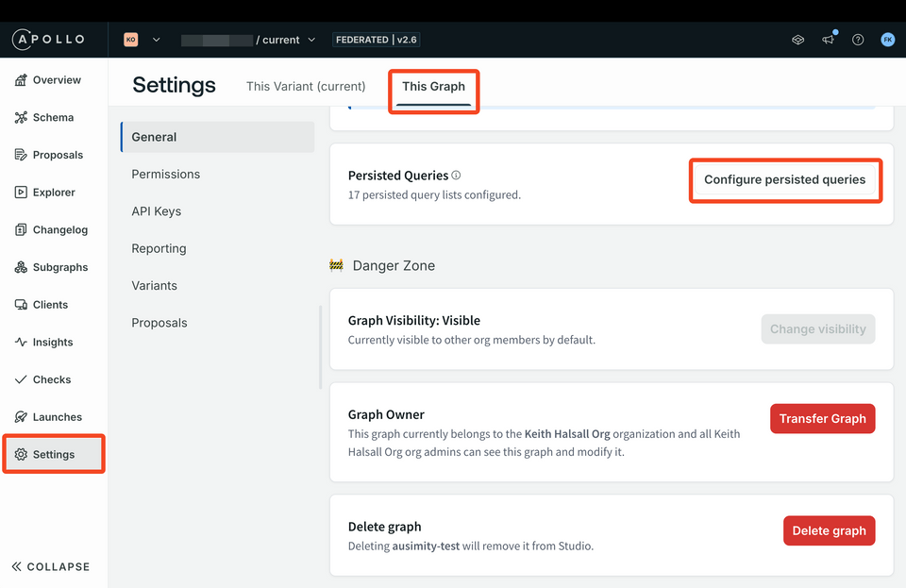The image size is (906, 588).
Task: Open the KO organization avatar
Action: [x=131, y=40]
